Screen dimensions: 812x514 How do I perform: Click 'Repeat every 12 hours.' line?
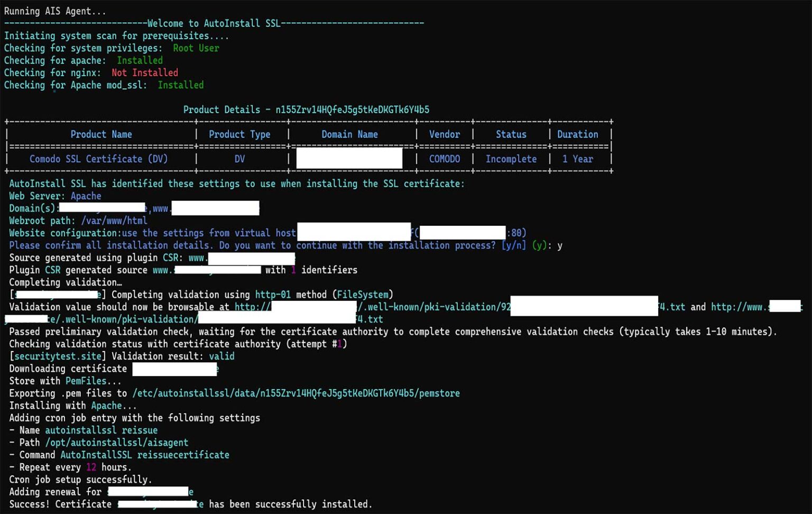click(70, 467)
